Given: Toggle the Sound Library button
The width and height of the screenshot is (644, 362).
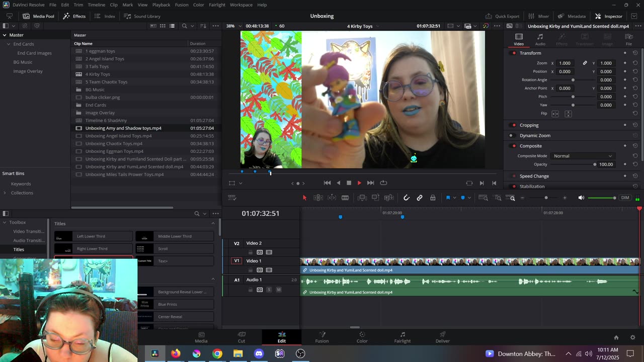Looking at the screenshot, I should (142, 16).
